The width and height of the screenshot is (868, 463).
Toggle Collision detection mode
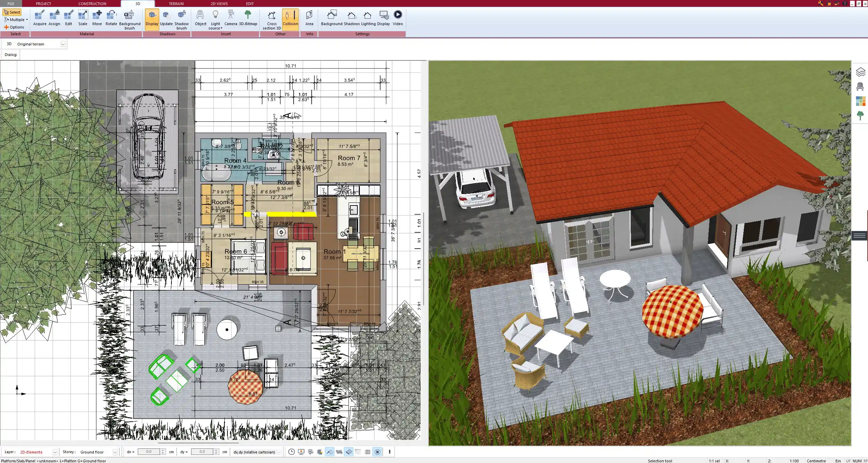tap(290, 17)
